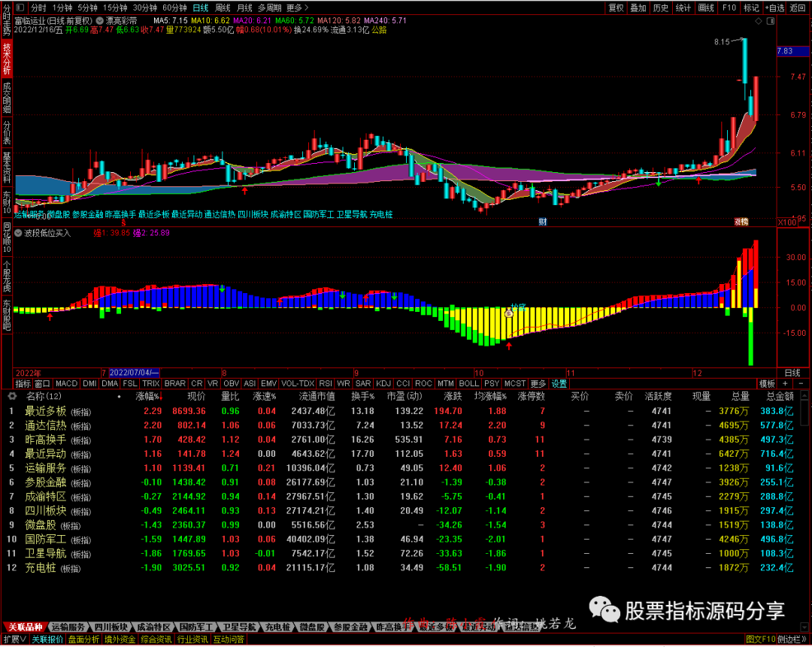Click the plus zoom button next to 模板

(785, 383)
